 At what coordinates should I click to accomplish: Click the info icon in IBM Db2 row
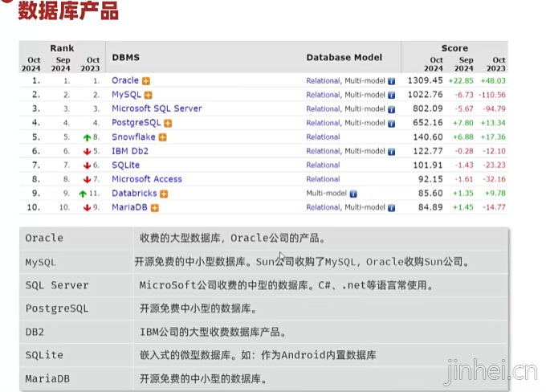[x=391, y=152]
